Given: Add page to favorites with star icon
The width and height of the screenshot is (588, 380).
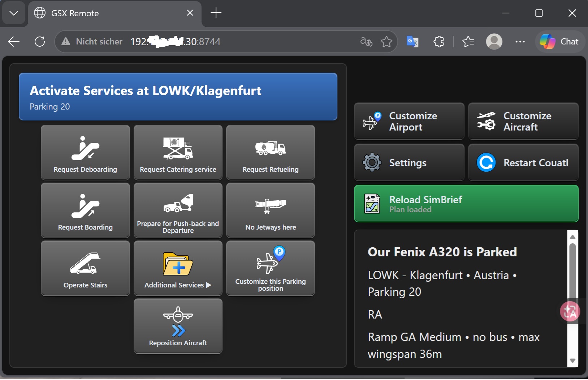Looking at the screenshot, I should 386,42.
